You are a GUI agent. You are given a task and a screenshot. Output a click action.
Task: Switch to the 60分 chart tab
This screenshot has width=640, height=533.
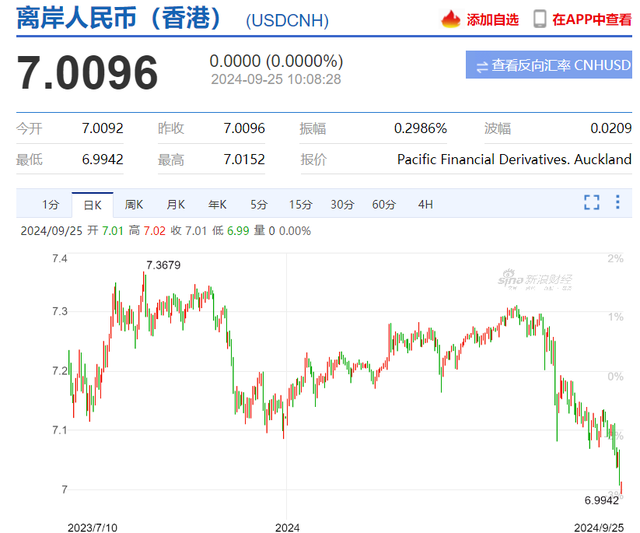pos(384,204)
